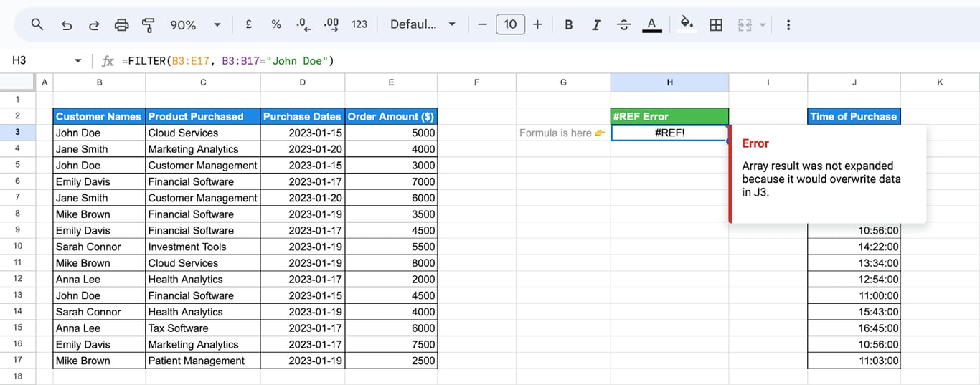Select the Time of Purchase header cell
The height and width of the screenshot is (385, 980).
(854, 116)
